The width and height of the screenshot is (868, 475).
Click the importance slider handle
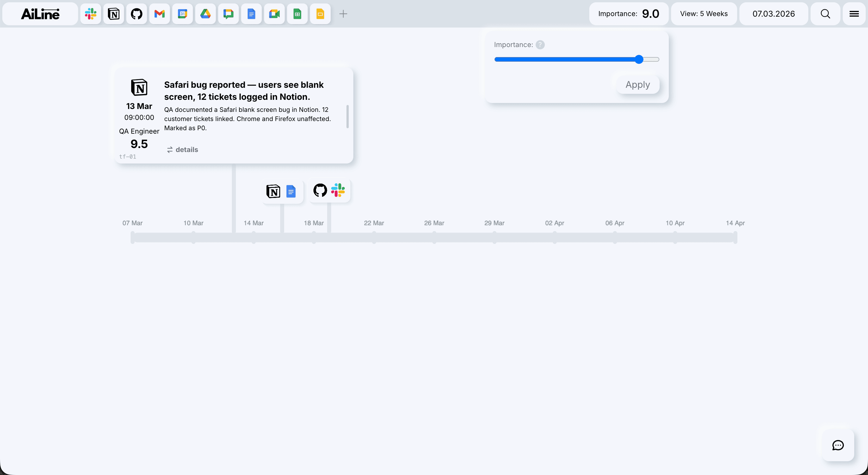639,60
